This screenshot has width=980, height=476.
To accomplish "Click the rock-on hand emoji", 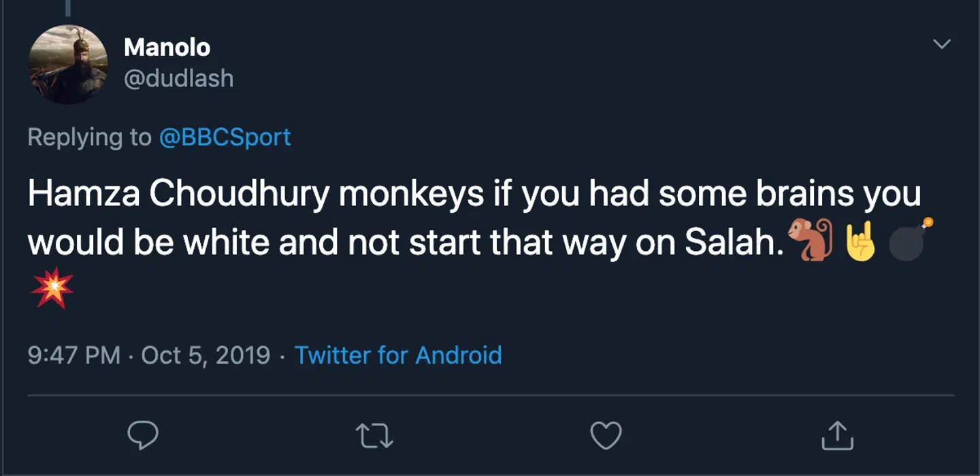I will (x=860, y=241).
